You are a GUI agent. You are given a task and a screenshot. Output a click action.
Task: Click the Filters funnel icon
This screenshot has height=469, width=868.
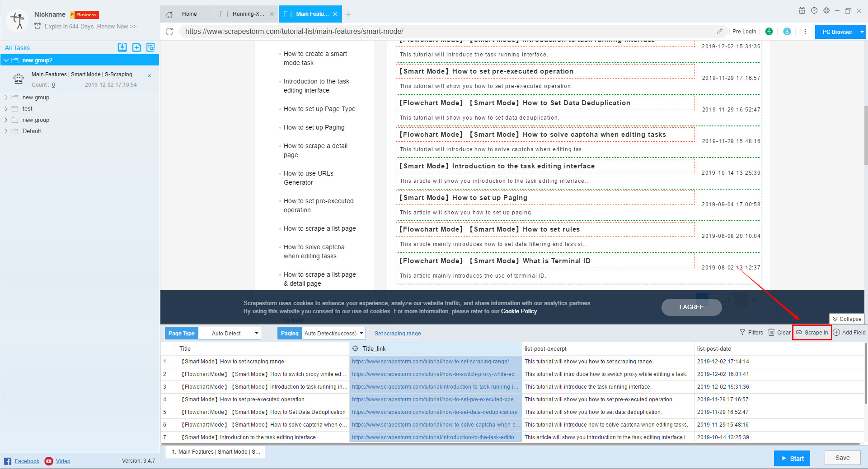(x=742, y=333)
